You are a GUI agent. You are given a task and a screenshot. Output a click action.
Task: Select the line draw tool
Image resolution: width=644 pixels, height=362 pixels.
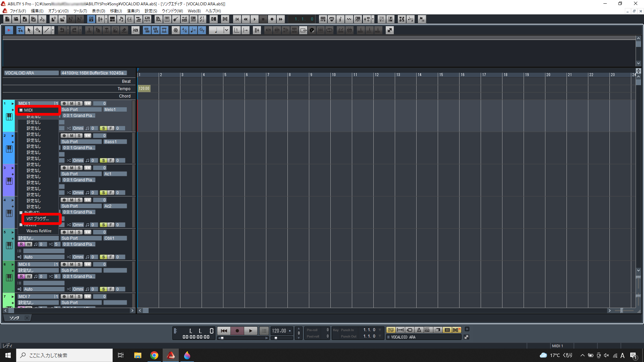point(47,30)
